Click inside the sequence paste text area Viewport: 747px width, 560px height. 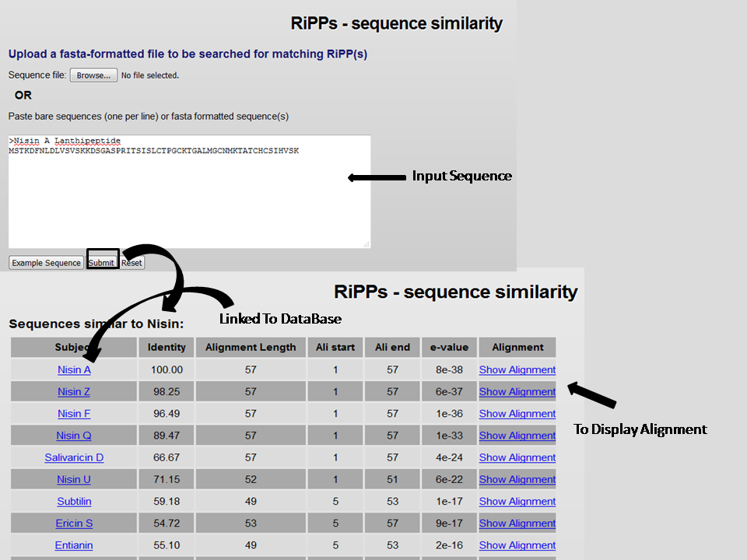click(x=188, y=191)
